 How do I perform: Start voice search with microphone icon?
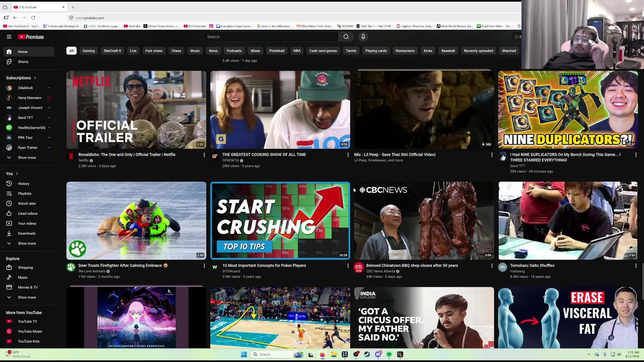point(363,37)
